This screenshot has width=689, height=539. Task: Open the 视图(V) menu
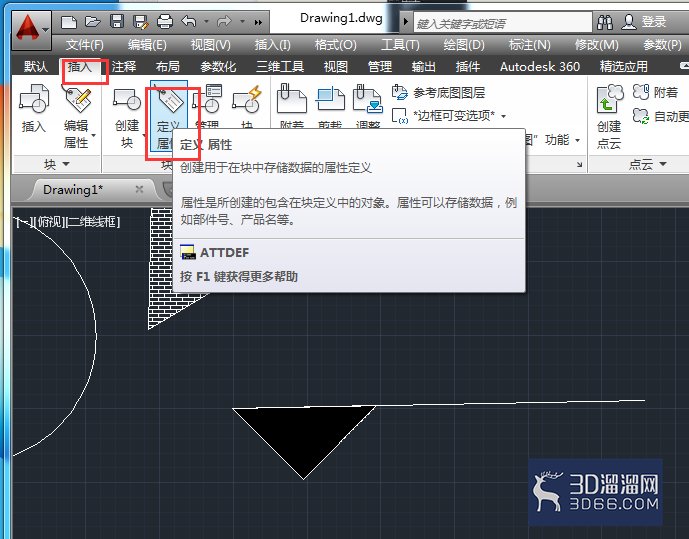point(210,45)
